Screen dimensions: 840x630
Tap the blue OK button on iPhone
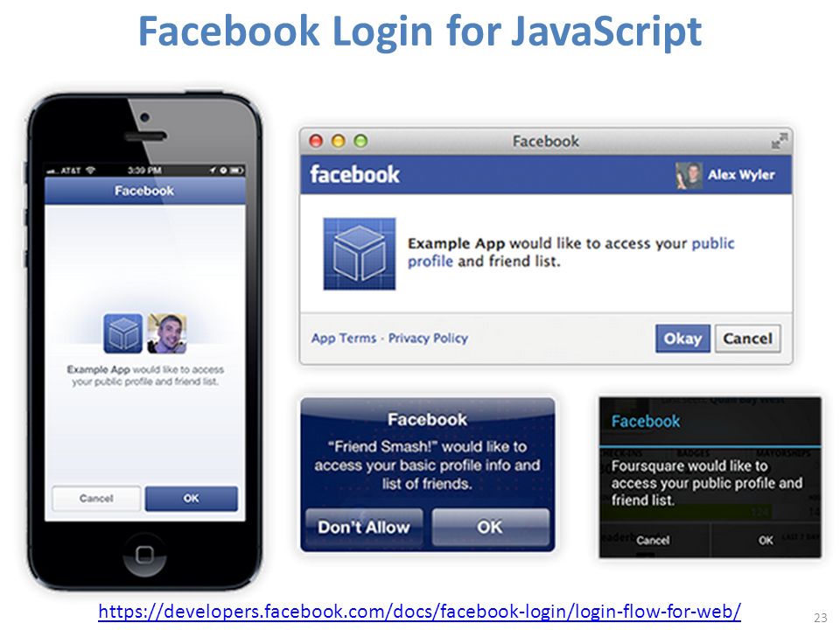pos(192,498)
